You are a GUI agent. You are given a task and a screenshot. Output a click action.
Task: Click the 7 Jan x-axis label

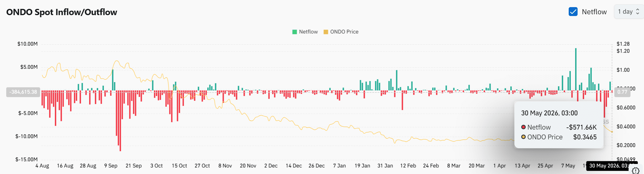click(339, 166)
